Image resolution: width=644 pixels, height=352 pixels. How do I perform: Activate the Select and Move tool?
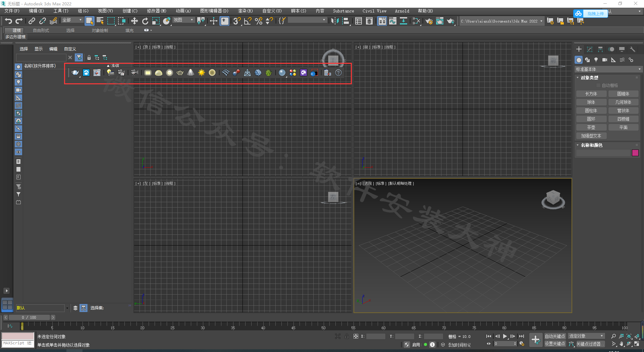coord(134,21)
